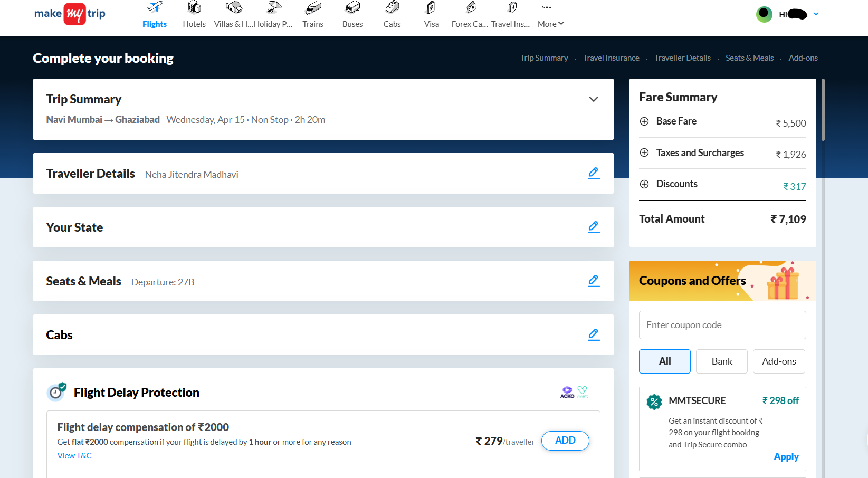Open the user account dropdown
Viewport: 868px width, 478px height.
pos(816,14)
